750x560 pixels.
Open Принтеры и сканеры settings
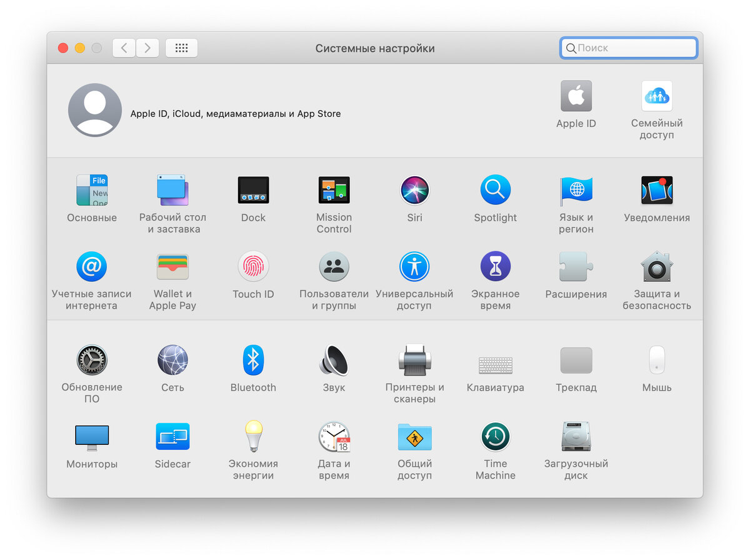coord(414,360)
